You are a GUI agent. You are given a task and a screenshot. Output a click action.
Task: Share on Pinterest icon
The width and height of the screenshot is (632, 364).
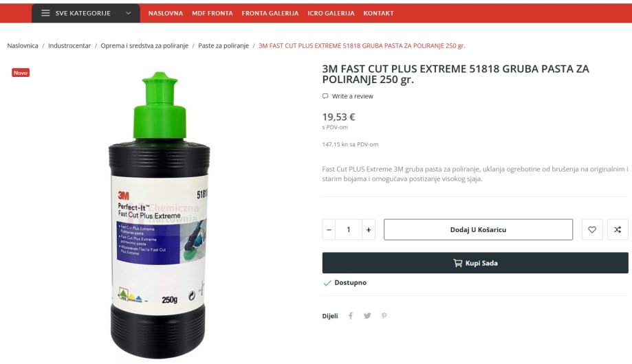(x=384, y=316)
